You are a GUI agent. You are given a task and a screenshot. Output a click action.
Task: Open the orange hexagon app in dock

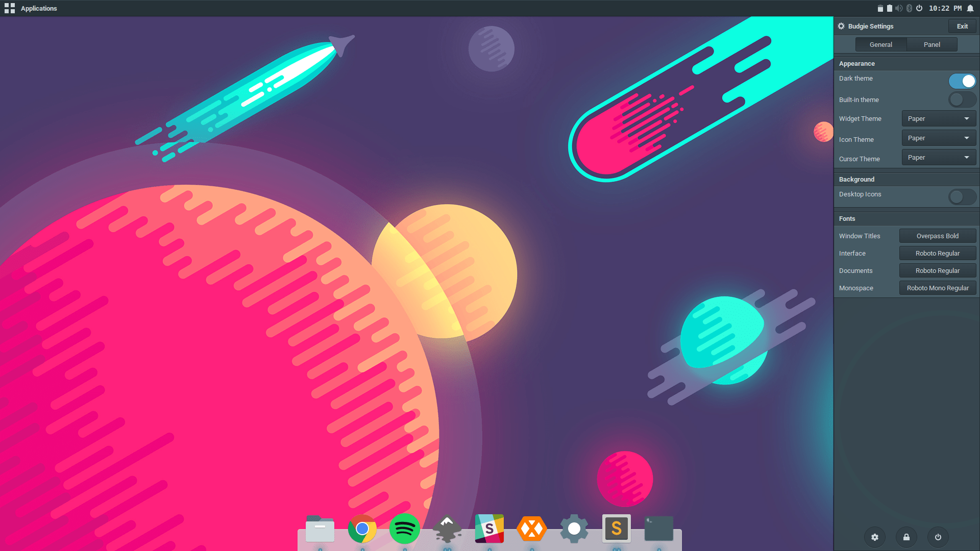click(x=532, y=529)
